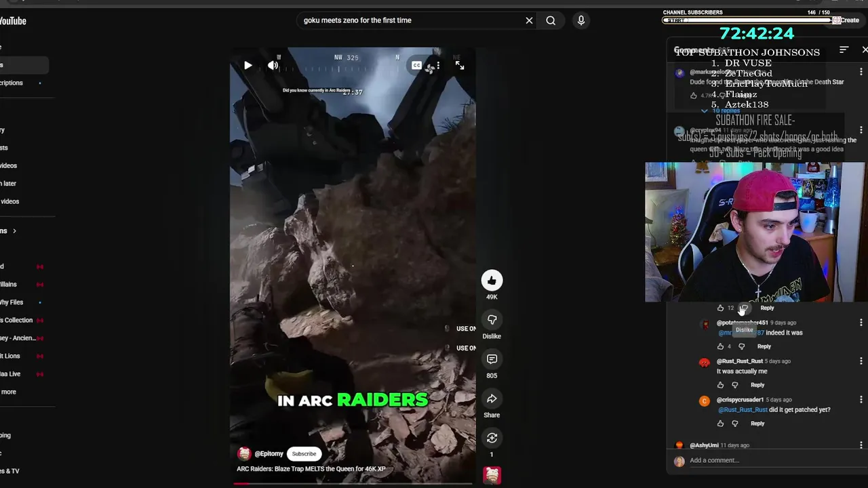The width and height of the screenshot is (868, 488).
Task: Show more subscriptions in the sidebar
Action: coord(8,392)
